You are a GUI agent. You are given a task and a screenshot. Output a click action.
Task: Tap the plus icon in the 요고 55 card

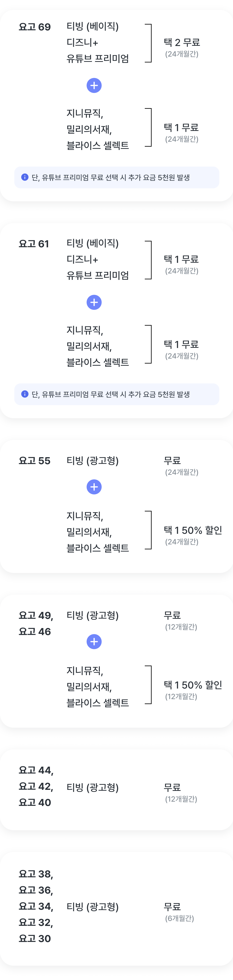click(x=94, y=487)
